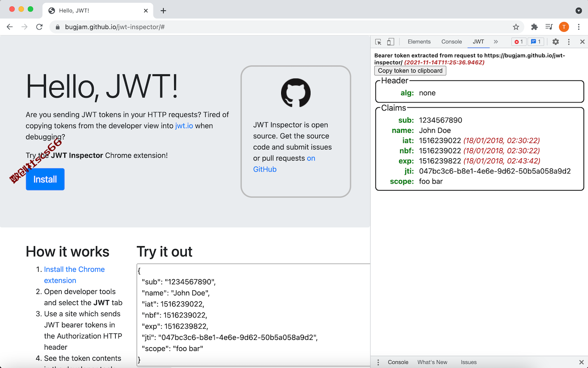Click the alg value 'none'
Screen dimensions: 588x368
[427, 93]
